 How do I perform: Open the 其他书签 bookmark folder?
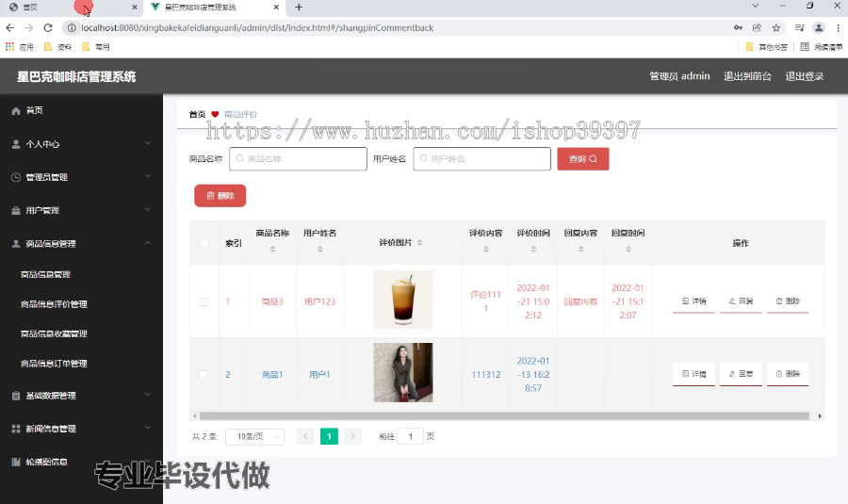[766, 47]
